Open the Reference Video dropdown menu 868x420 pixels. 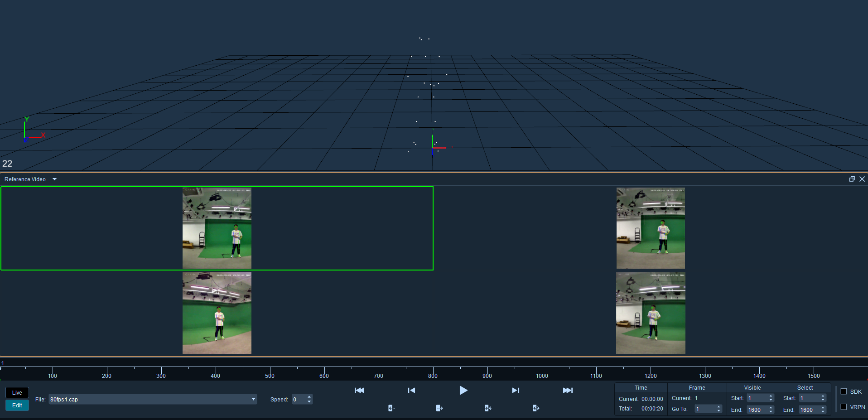click(55, 179)
